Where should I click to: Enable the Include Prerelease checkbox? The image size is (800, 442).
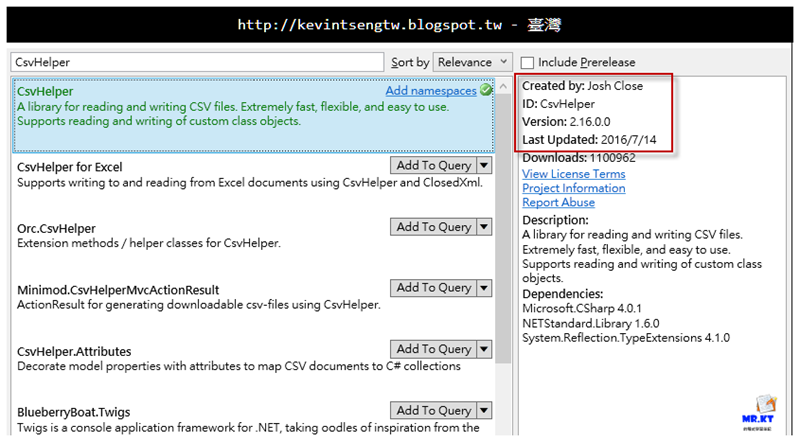[527, 63]
